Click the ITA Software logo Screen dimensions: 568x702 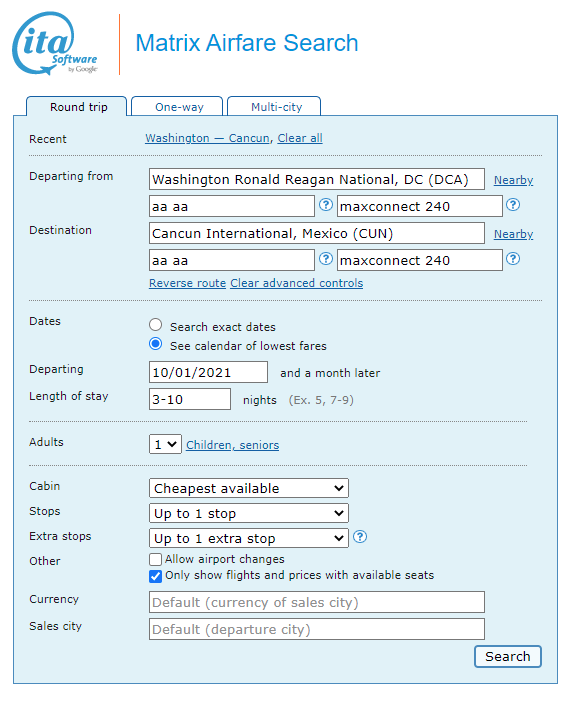point(55,43)
